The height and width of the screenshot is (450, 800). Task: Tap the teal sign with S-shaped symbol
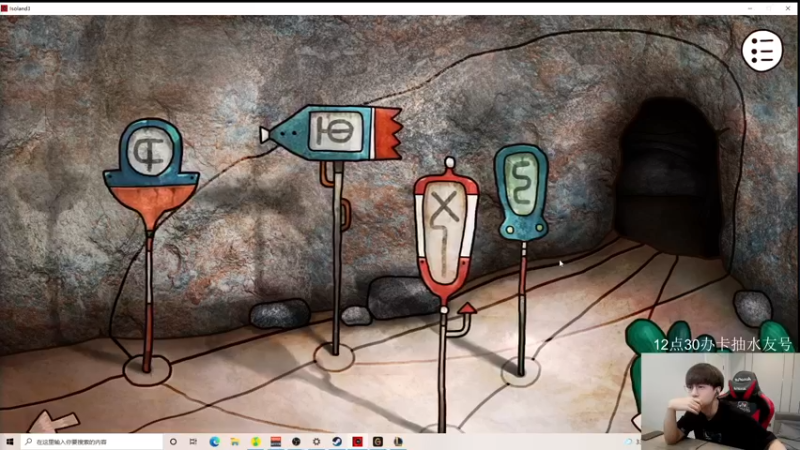(521, 192)
